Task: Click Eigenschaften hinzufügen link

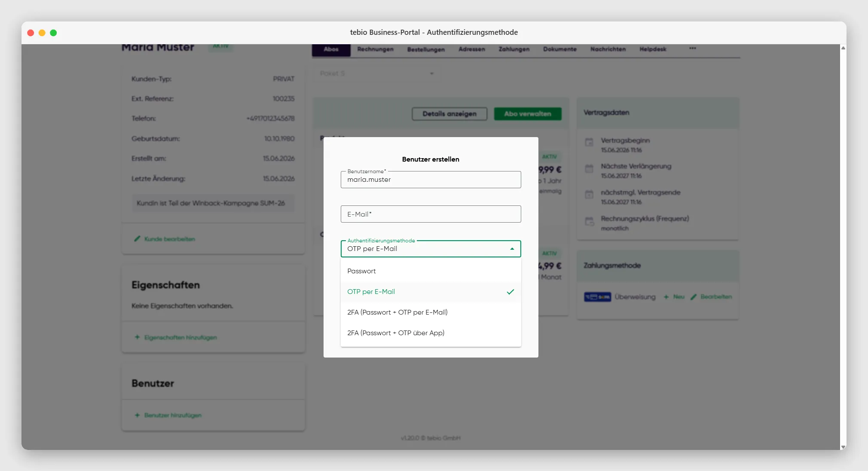Action: [180, 337]
